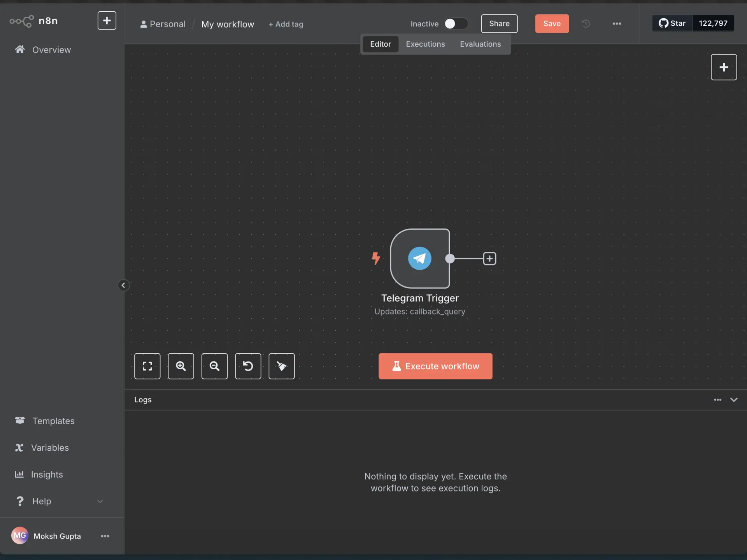
Task: Click the GitHub octocat icon
Action: tap(663, 23)
